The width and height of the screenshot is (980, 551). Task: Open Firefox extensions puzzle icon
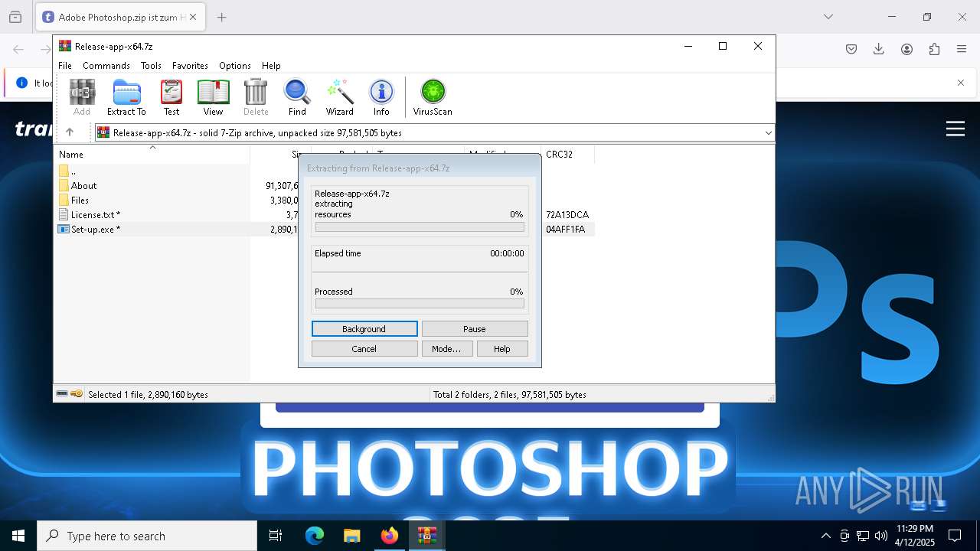pyautogui.click(x=934, y=49)
